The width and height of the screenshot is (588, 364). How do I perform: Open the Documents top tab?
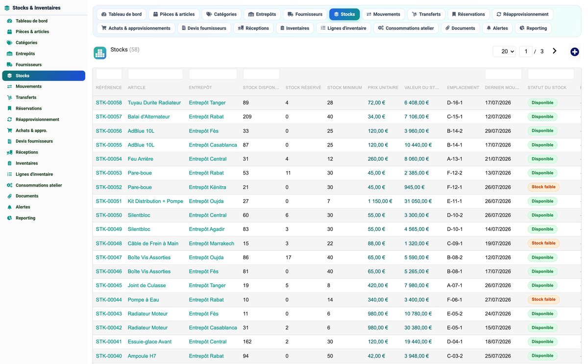(x=460, y=28)
